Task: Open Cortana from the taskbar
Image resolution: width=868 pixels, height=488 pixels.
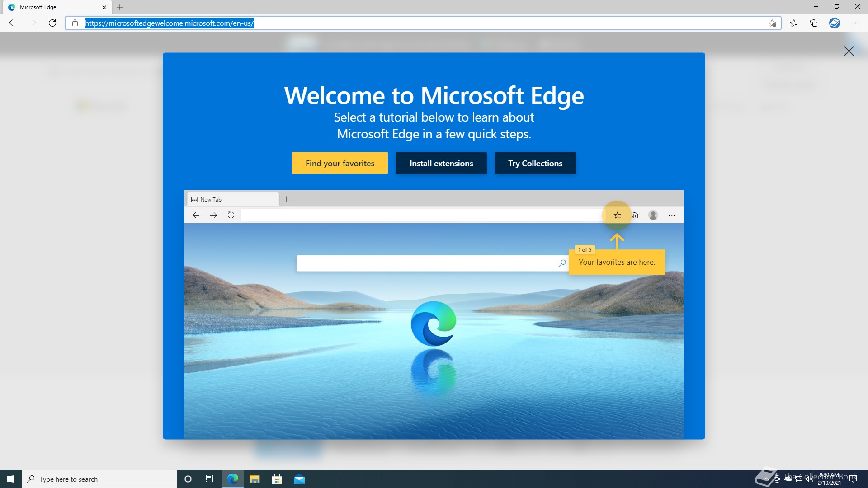Action: pyautogui.click(x=188, y=479)
